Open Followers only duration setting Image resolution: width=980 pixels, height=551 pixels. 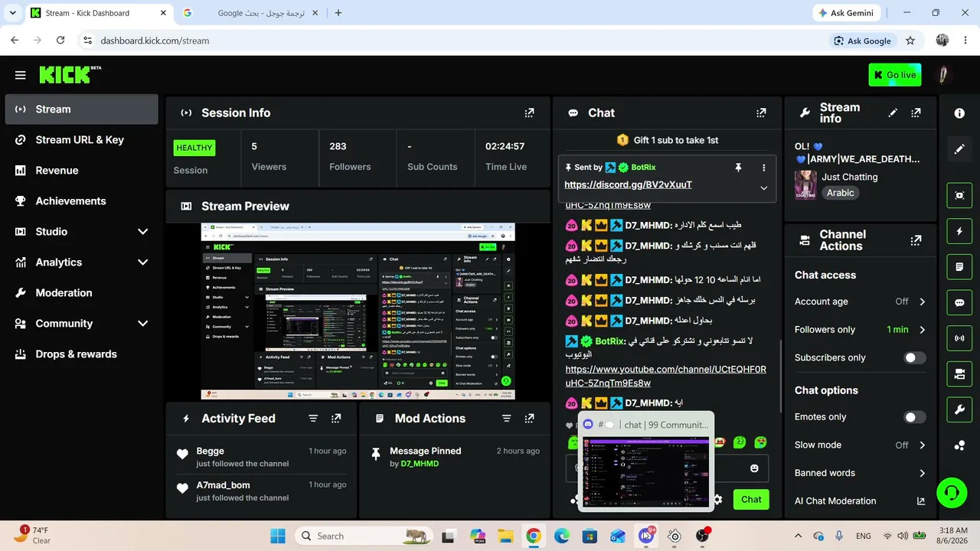(861, 330)
